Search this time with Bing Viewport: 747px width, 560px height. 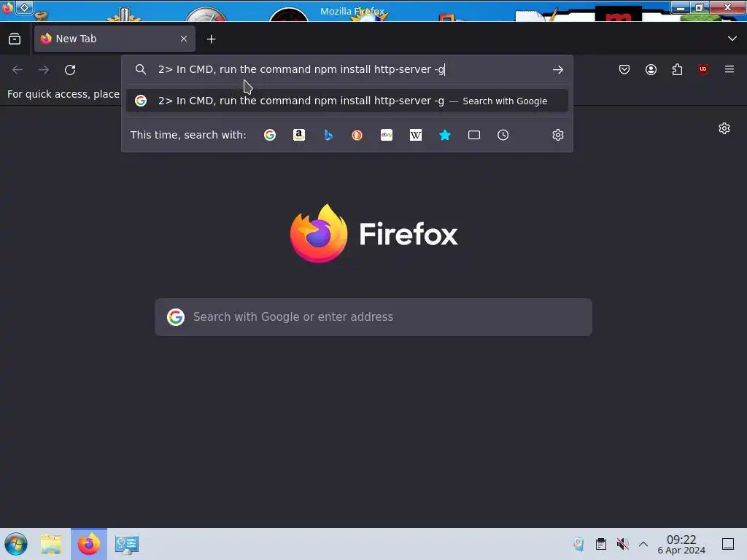coord(328,135)
